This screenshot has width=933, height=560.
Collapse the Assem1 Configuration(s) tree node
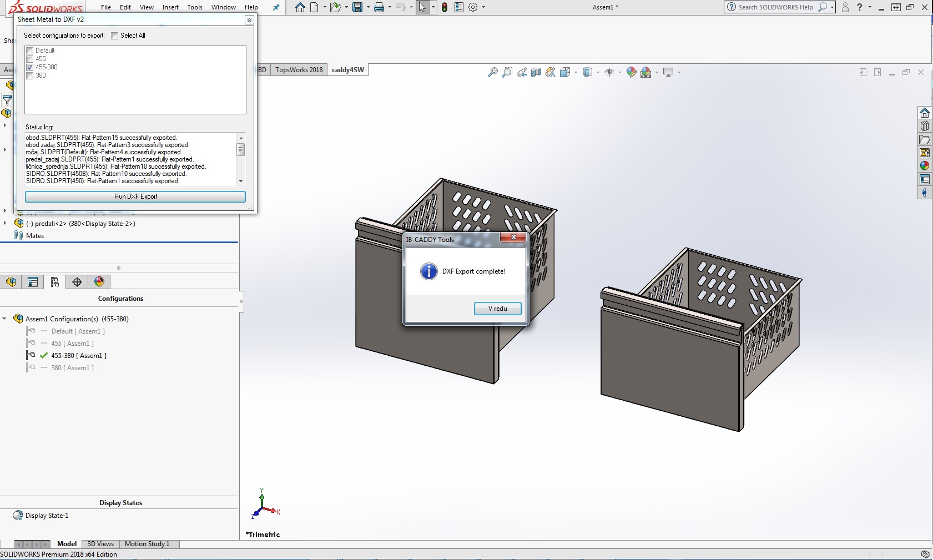tap(5, 319)
